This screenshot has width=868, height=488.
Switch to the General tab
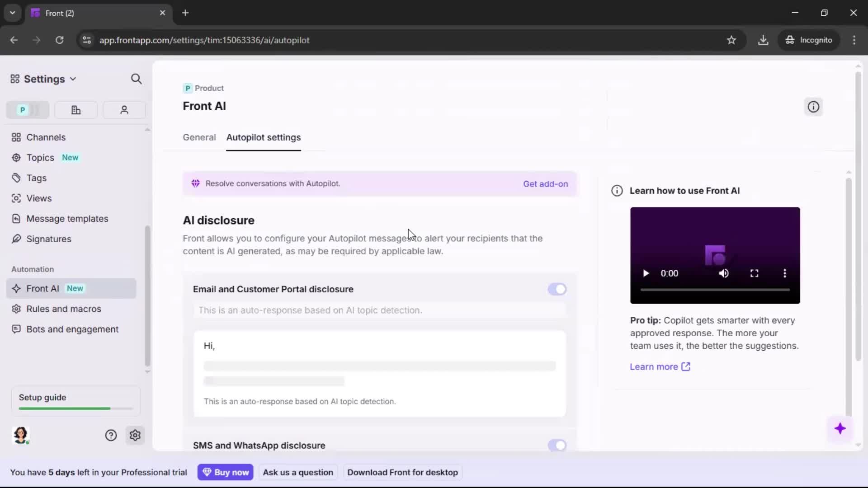pyautogui.click(x=199, y=137)
